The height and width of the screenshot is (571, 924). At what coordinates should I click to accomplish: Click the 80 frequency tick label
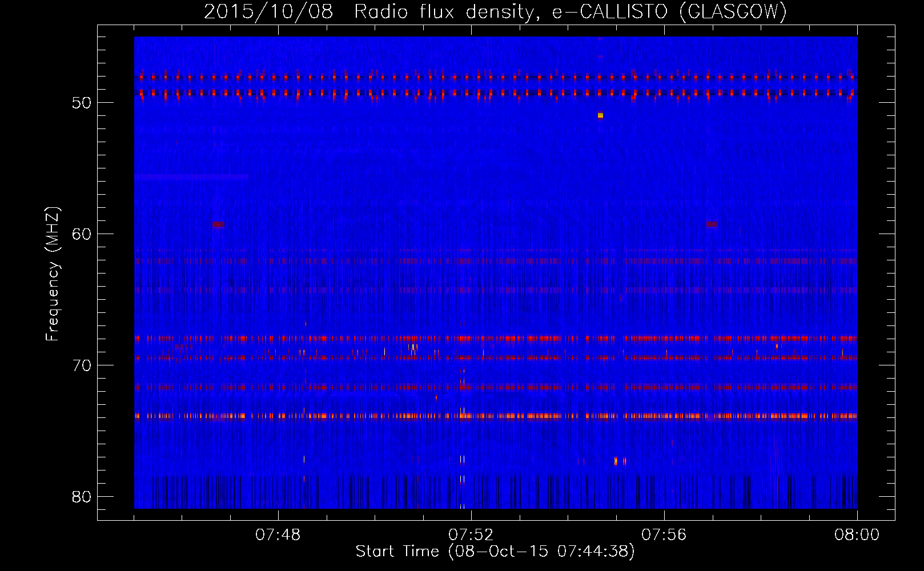[82, 497]
